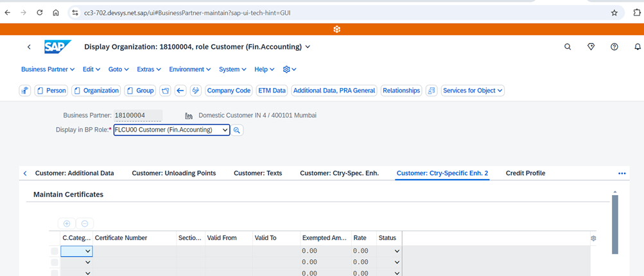
Task: Open third row Status dropdown
Action: click(397, 273)
